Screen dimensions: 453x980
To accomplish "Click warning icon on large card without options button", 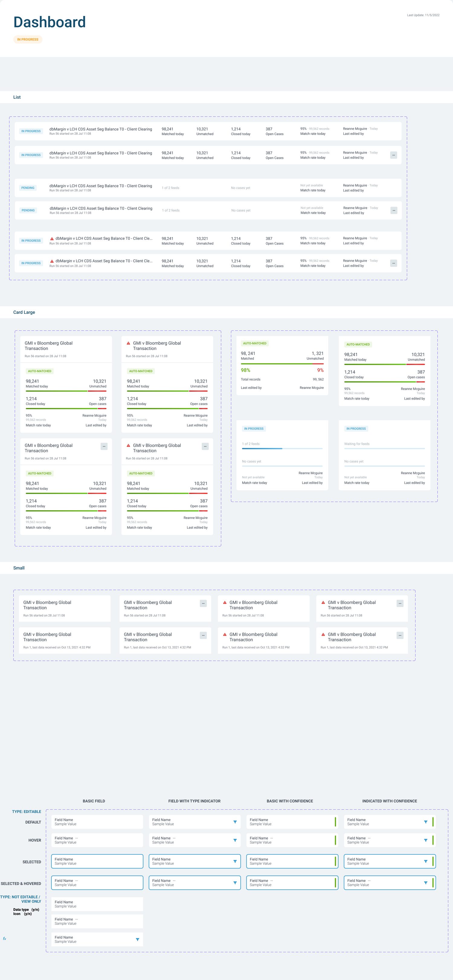I will (x=129, y=343).
